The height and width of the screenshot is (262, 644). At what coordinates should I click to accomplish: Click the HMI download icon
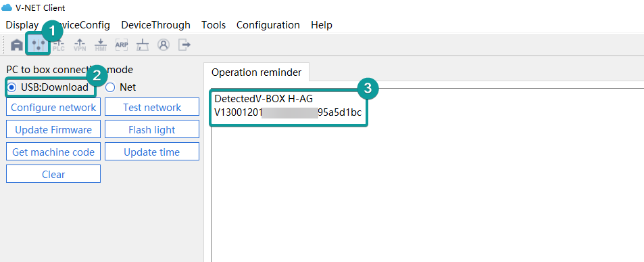(x=101, y=45)
